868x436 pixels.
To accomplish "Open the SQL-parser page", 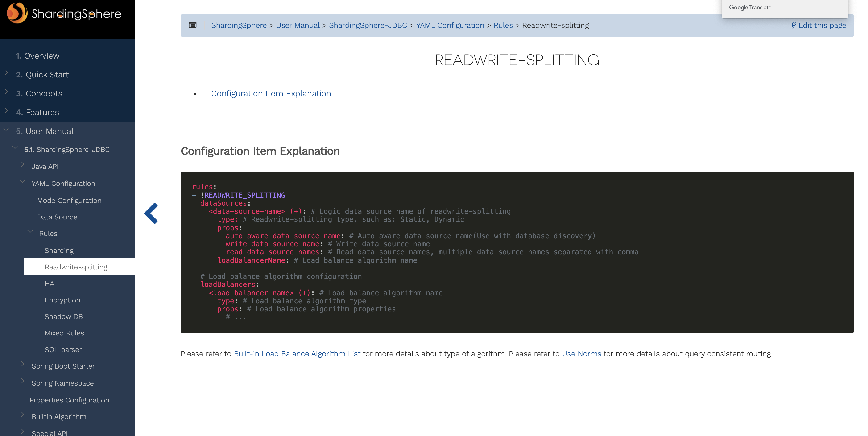I will [x=63, y=350].
